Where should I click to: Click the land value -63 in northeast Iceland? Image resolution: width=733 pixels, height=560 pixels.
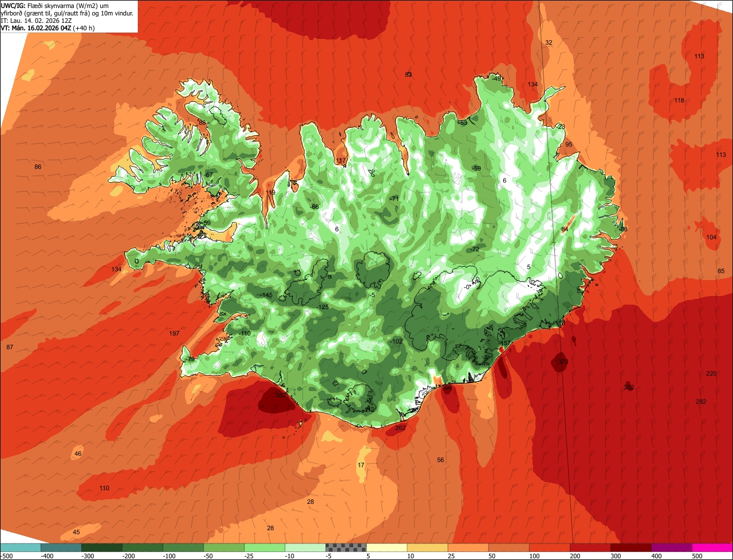[x=463, y=122]
